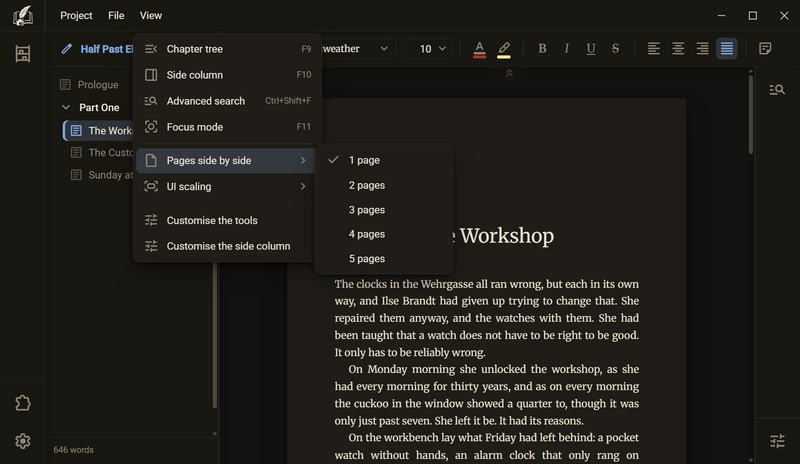Toggle italic formatting

[566, 48]
